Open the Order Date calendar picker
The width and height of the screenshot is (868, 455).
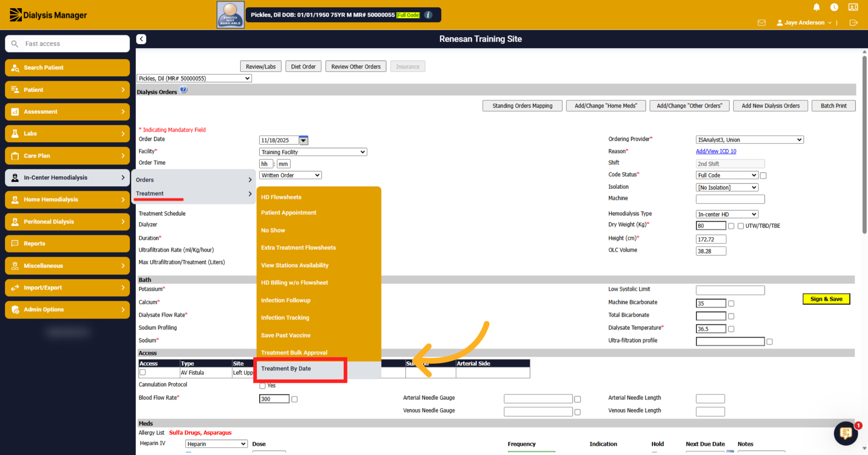click(x=303, y=140)
